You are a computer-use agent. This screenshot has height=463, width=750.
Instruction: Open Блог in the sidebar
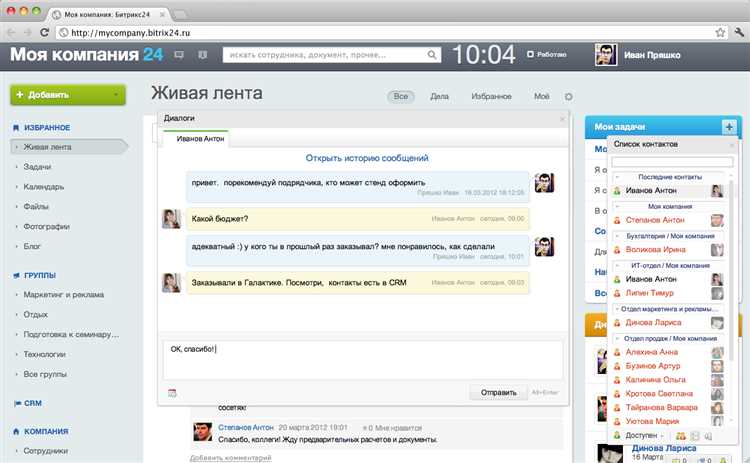(x=32, y=246)
